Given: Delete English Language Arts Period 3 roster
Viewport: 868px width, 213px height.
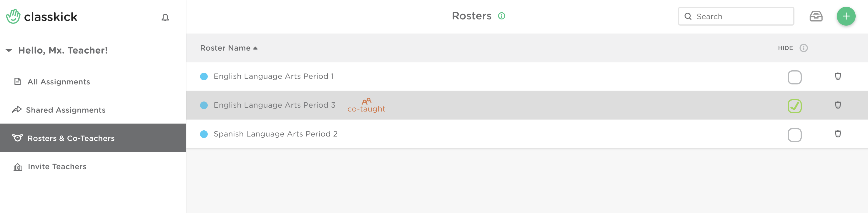Looking at the screenshot, I should click(x=838, y=105).
